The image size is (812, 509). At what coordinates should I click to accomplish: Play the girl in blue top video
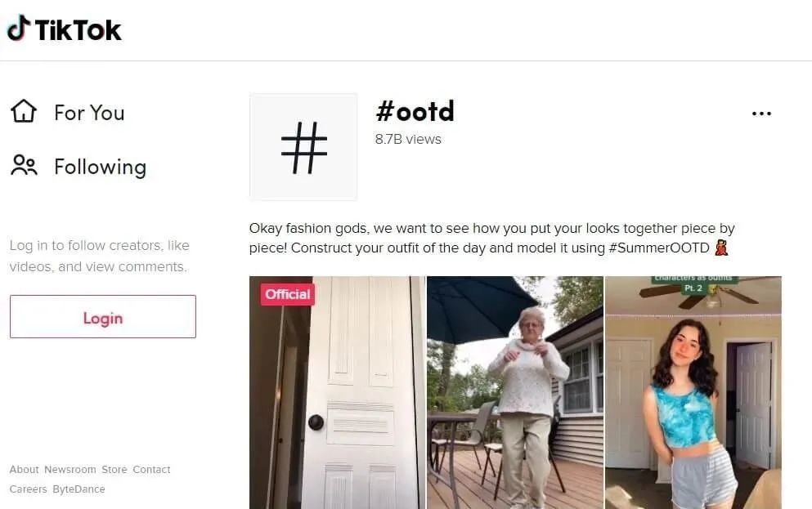click(x=693, y=393)
